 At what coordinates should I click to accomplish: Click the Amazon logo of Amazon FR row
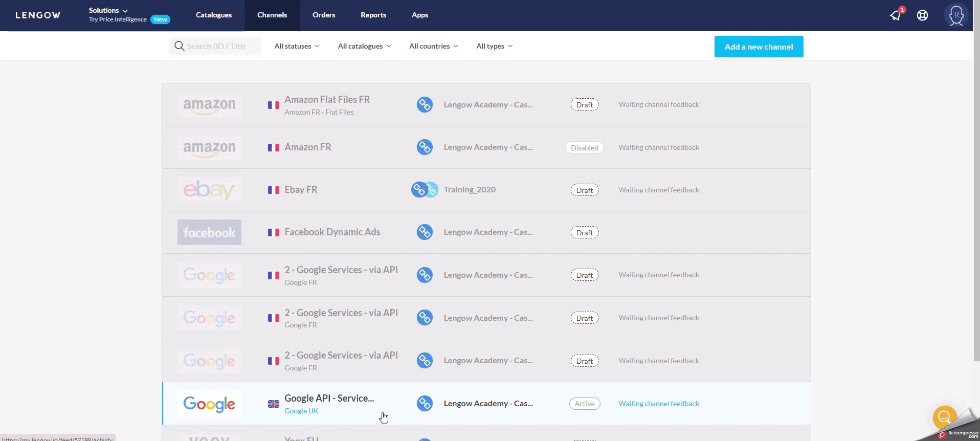[x=209, y=147]
